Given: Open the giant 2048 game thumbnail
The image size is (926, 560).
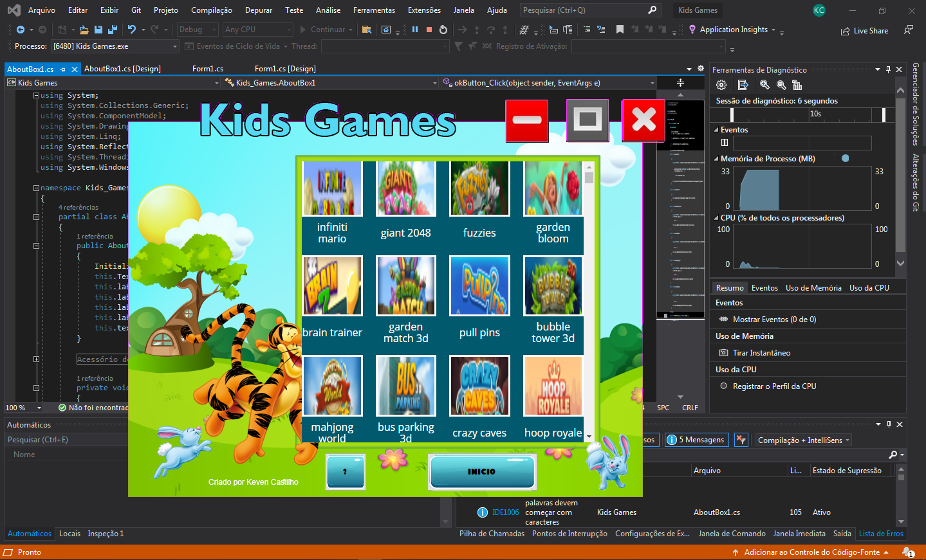Looking at the screenshot, I should [405, 188].
